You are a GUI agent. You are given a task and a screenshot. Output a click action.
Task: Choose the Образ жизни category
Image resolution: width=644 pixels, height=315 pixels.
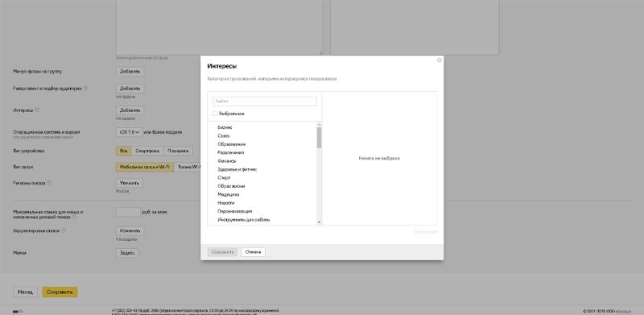pos(231,186)
